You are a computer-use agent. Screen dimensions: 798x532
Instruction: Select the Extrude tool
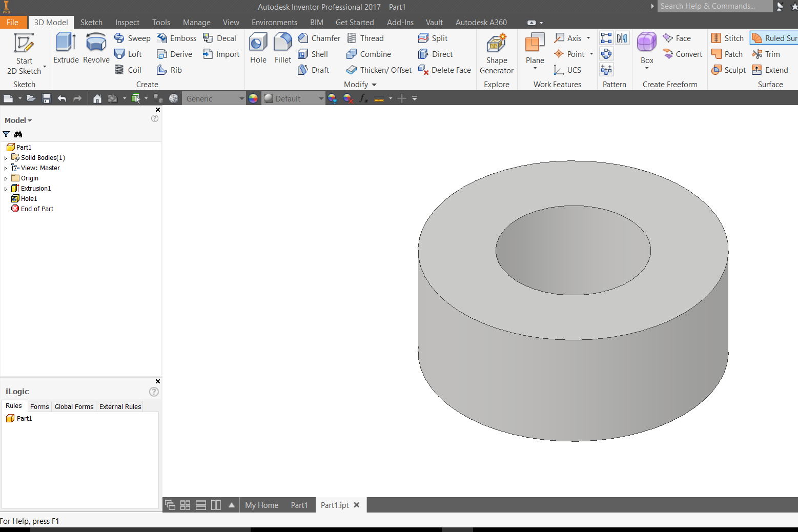tap(66, 48)
